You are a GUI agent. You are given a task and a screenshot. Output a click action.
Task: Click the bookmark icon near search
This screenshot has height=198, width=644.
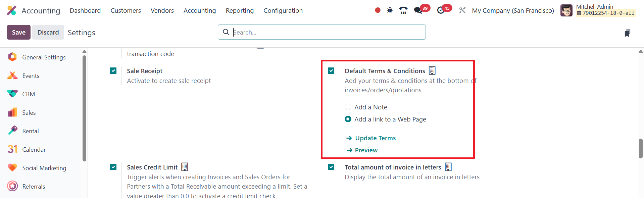click(x=627, y=33)
